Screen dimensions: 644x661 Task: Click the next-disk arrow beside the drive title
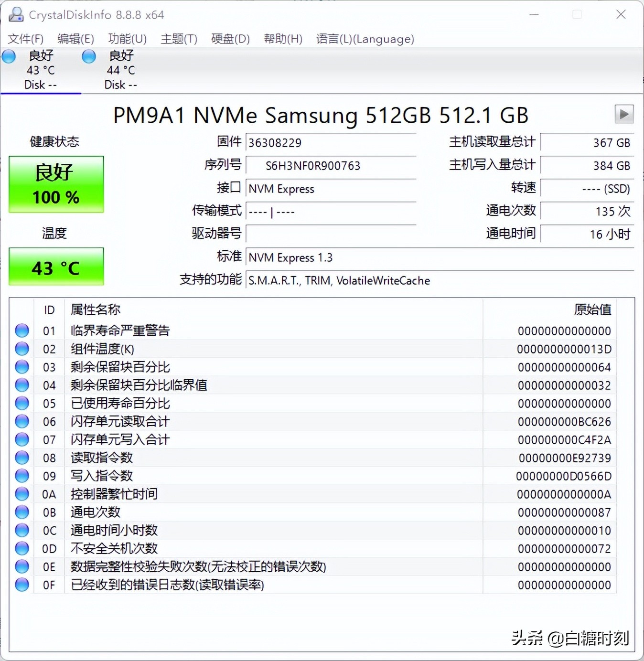[624, 115]
